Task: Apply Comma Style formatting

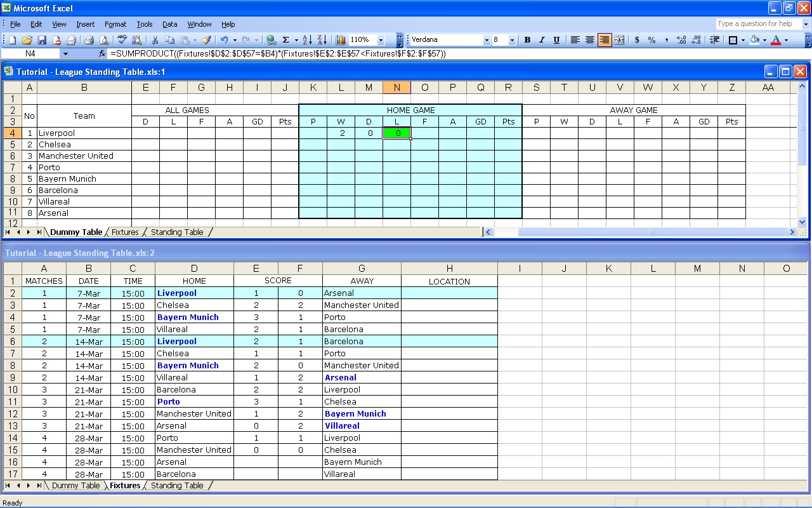Action: 666,40
